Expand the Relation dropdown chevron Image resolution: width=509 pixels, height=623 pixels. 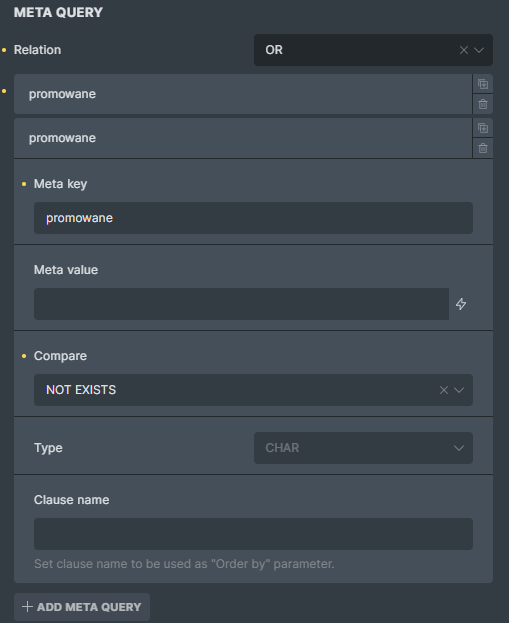[x=479, y=50]
